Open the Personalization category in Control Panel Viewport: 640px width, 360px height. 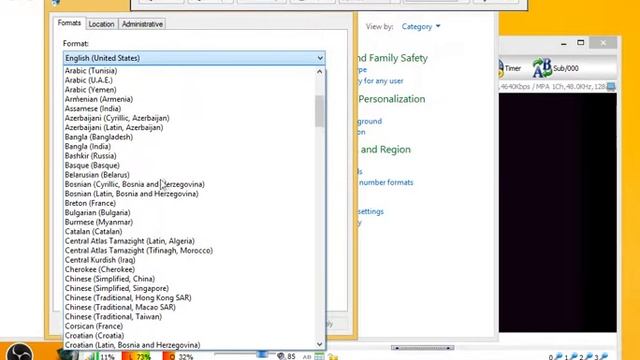click(x=392, y=99)
